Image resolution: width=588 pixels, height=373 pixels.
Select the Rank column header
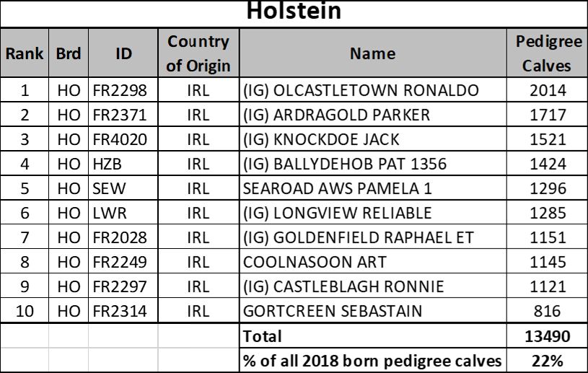click(x=25, y=53)
